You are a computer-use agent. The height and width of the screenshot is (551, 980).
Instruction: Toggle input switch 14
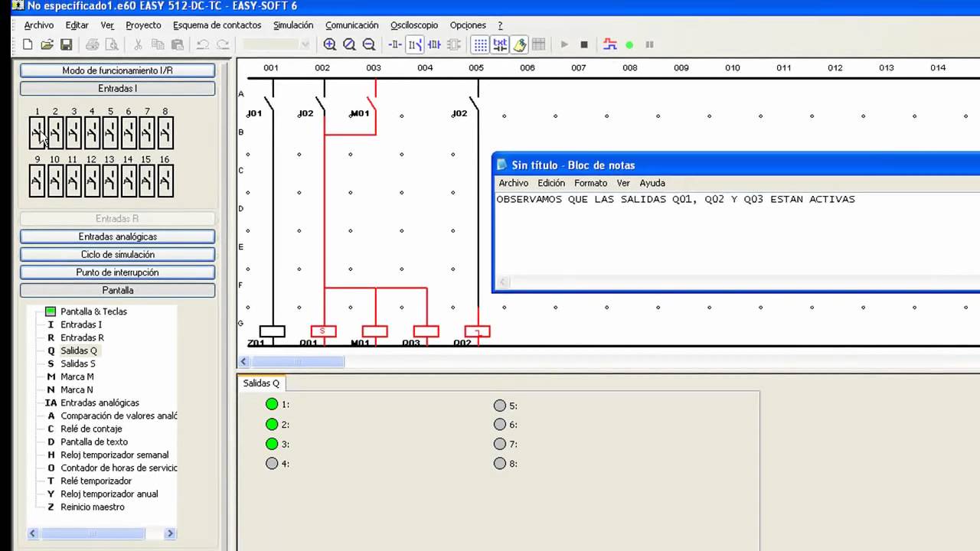129,181
